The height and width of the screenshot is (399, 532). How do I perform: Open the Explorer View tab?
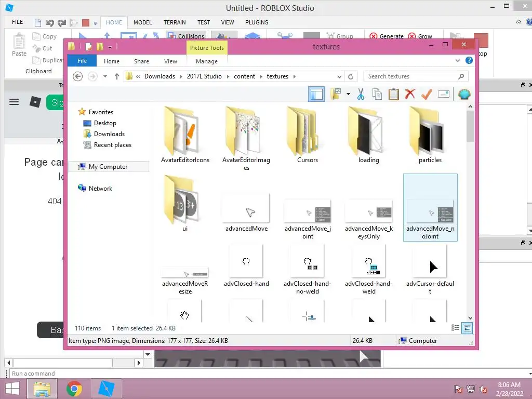pyautogui.click(x=170, y=61)
